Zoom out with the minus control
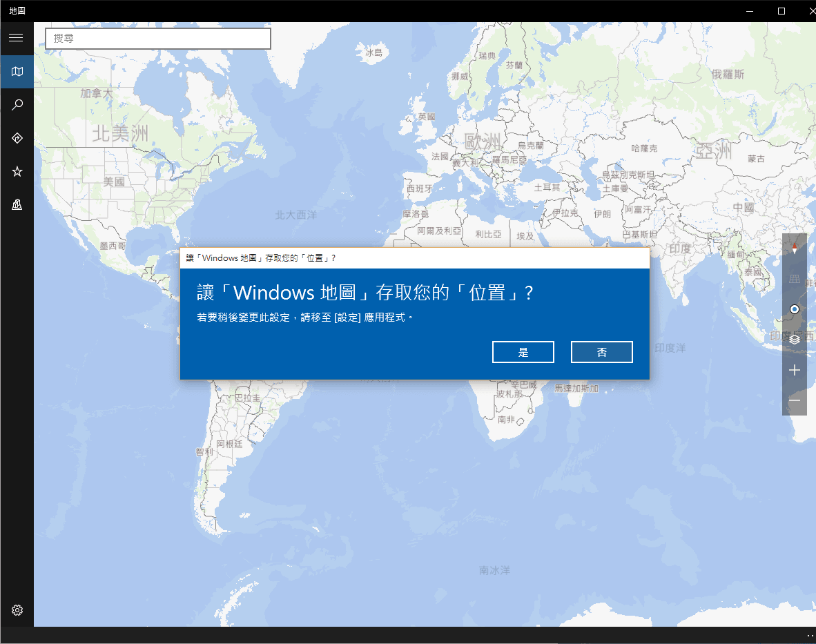 click(x=794, y=400)
